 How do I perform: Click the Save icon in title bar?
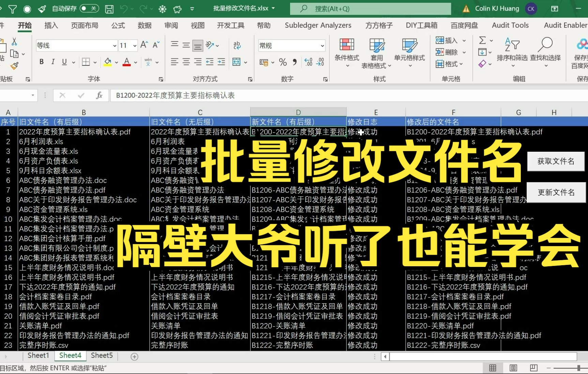point(109,9)
